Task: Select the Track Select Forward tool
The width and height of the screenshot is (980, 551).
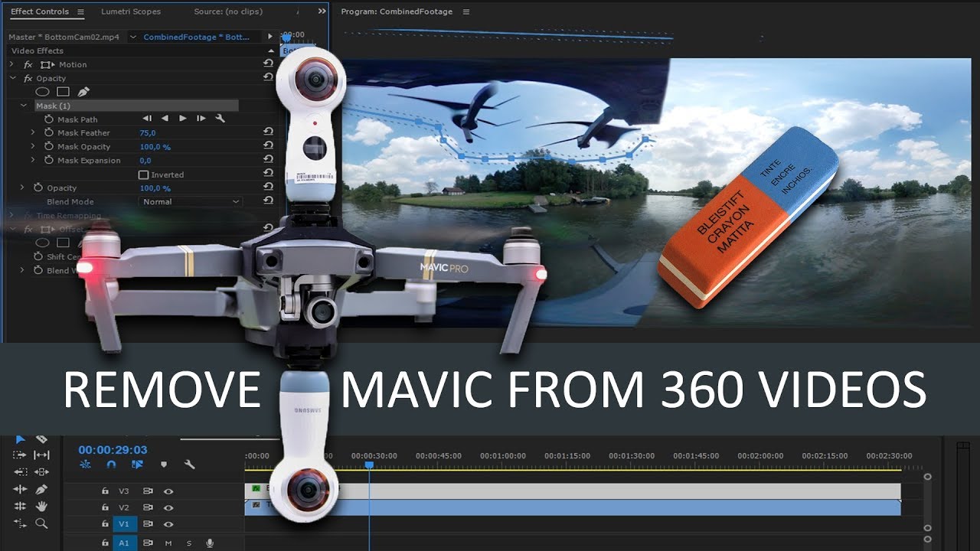Action: (21, 455)
